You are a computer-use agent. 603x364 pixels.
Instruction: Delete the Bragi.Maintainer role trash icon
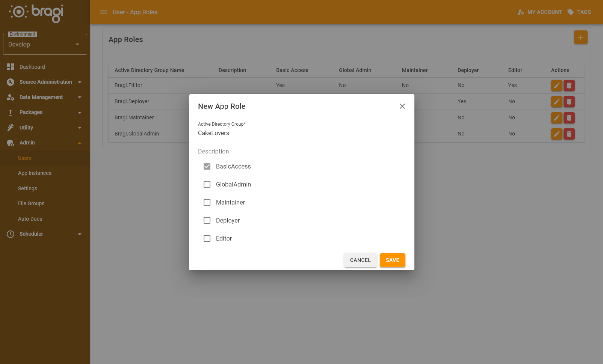tap(569, 118)
